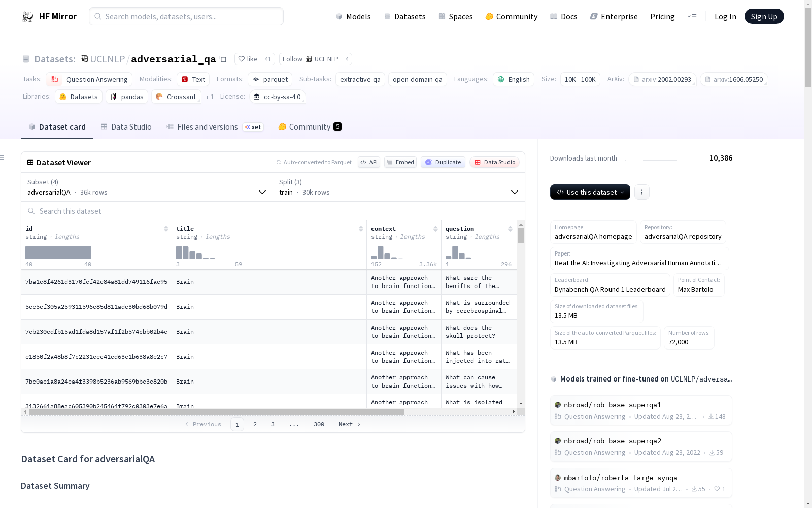Open the Community tab
812x508 pixels.
309,127
